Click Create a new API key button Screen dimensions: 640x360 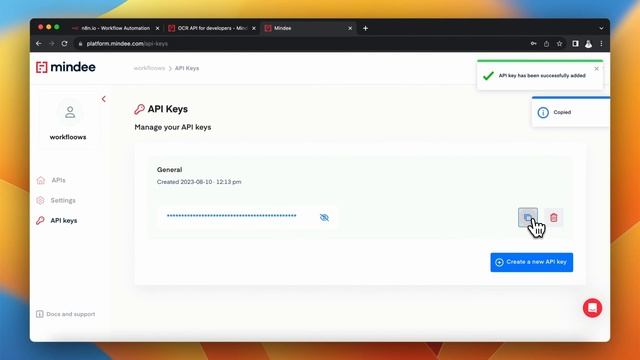531,262
